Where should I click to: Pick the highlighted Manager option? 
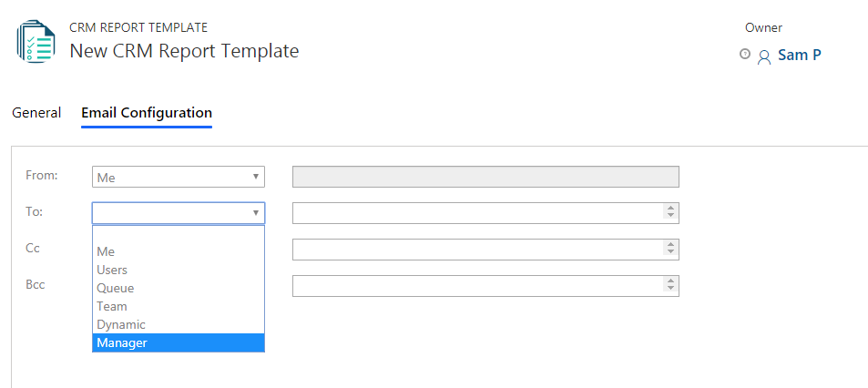(x=179, y=343)
